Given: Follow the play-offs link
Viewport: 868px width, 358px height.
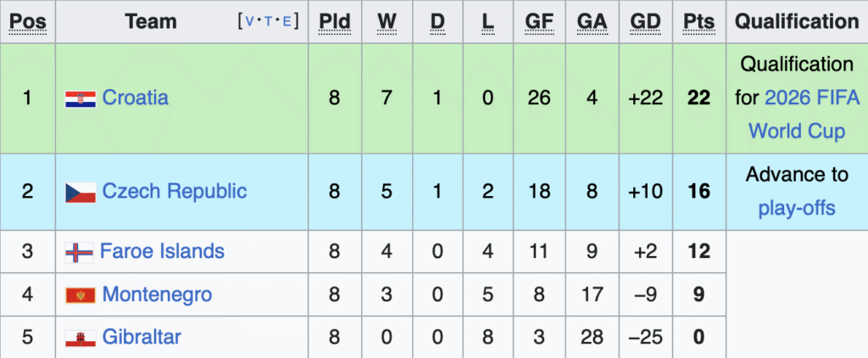Looking at the screenshot, I should coord(797,208).
